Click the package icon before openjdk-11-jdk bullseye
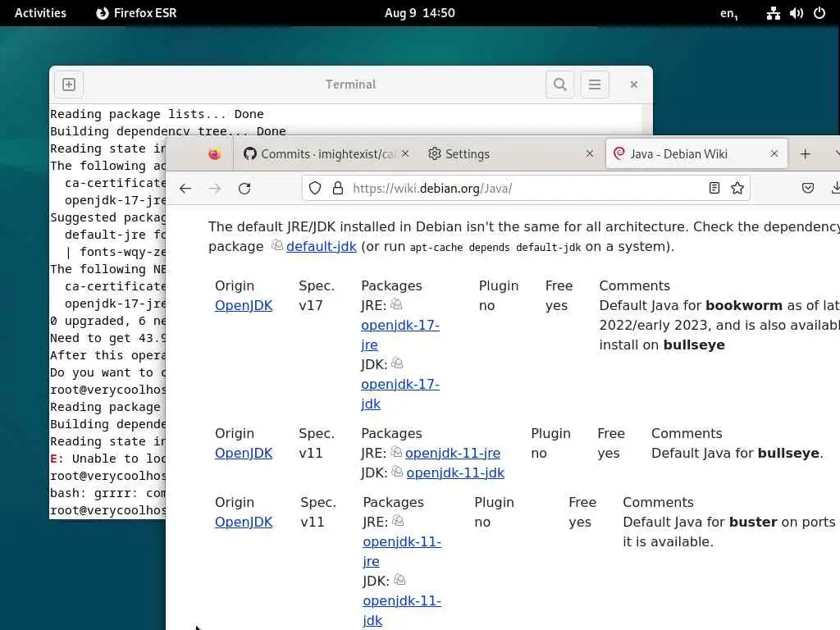 pyautogui.click(x=397, y=472)
